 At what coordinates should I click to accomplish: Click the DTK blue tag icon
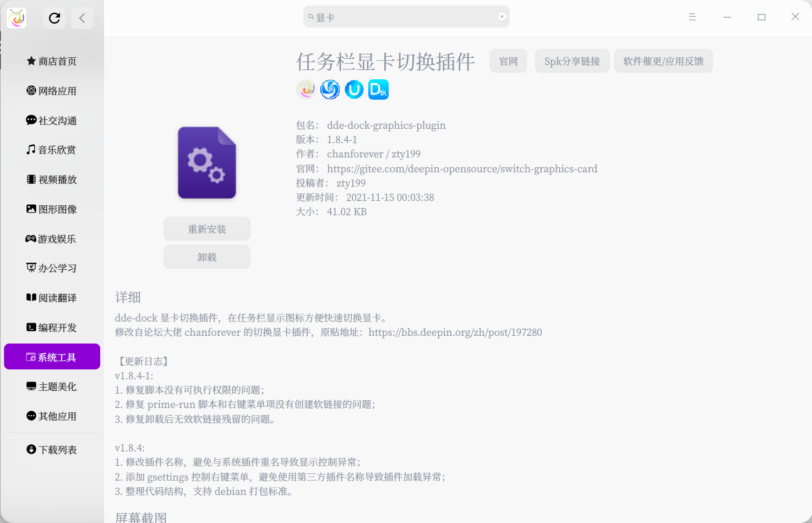[378, 89]
